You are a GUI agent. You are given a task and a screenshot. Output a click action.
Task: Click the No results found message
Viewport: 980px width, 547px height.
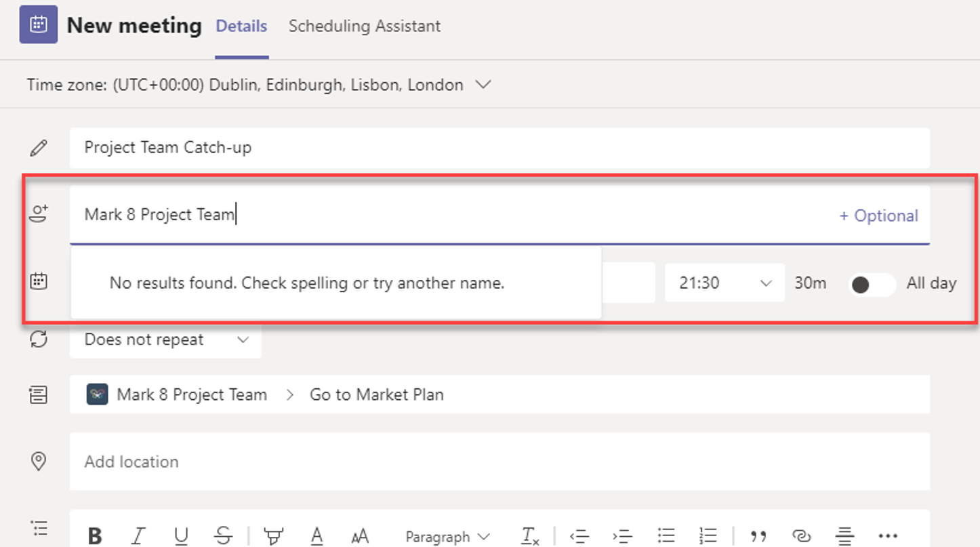coord(307,283)
